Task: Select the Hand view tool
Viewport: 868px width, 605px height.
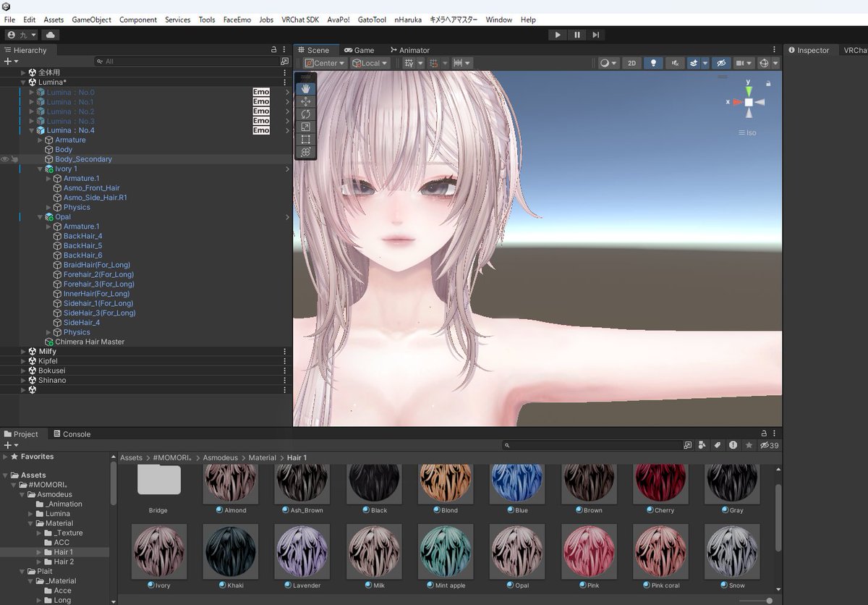Action: [x=305, y=88]
